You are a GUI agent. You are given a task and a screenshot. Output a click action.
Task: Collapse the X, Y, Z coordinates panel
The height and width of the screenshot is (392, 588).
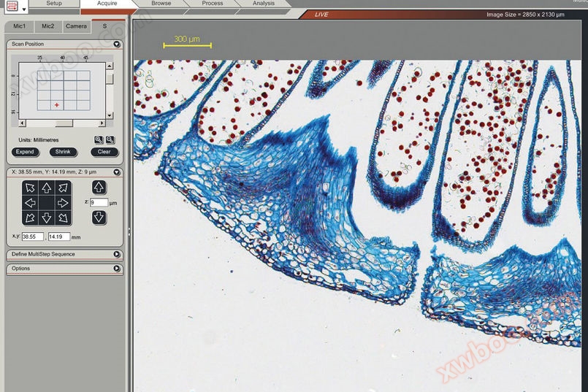click(x=117, y=172)
